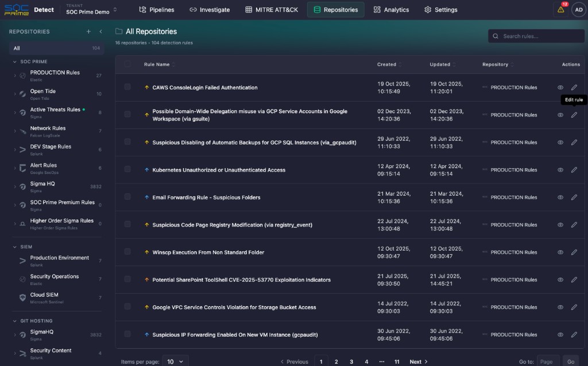Collapse the GIT HOSTING repository group
The width and height of the screenshot is (588, 366).
pyautogui.click(x=14, y=321)
